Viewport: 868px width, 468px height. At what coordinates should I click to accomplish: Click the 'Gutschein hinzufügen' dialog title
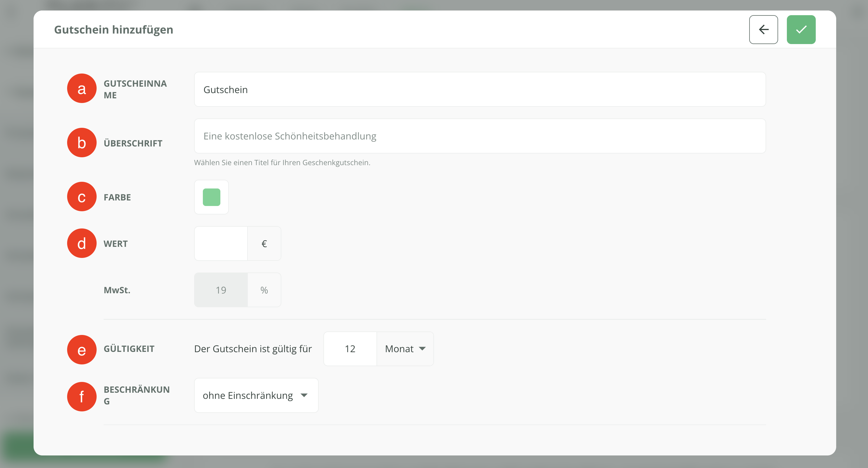[x=114, y=30]
